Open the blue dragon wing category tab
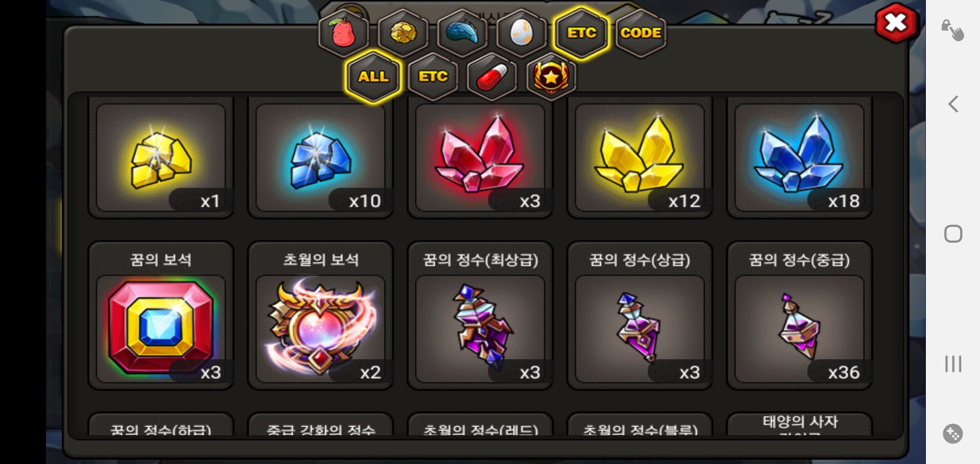The height and width of the screenshot is (464, 980). coord(462,33)
